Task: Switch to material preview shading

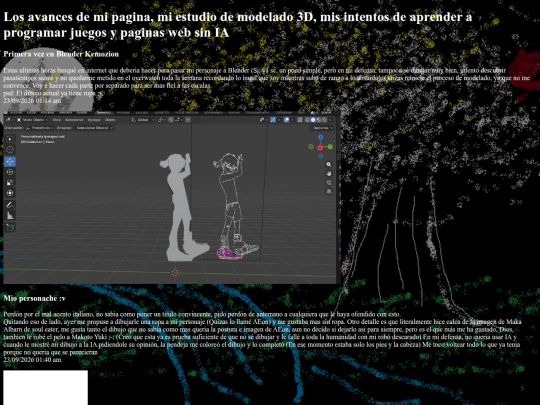Action: coord(319,120)
